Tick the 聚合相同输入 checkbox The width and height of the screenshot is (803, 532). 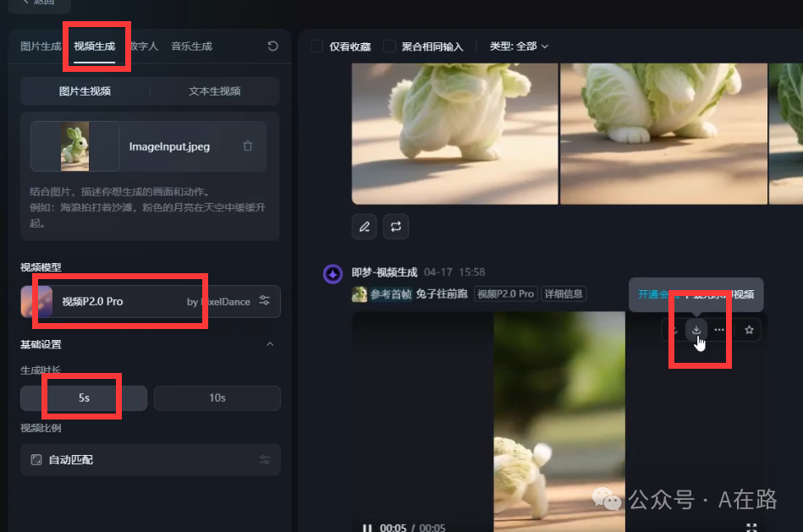[389, 47]
